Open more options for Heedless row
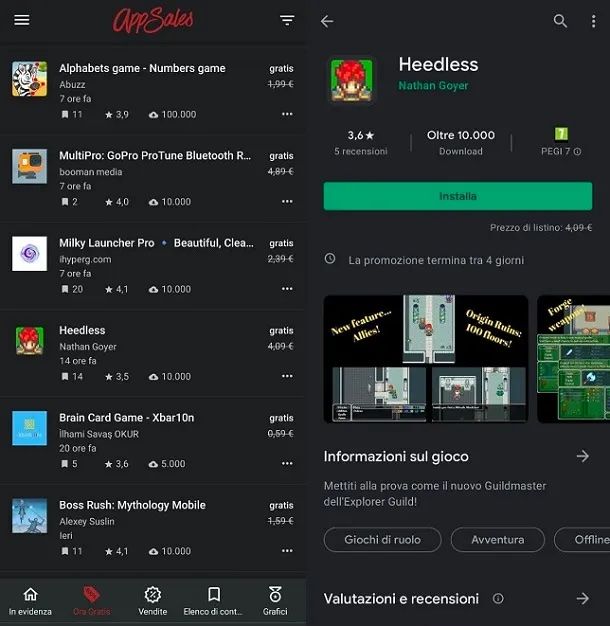The image size is (610, 626). [x=287, y=376]
